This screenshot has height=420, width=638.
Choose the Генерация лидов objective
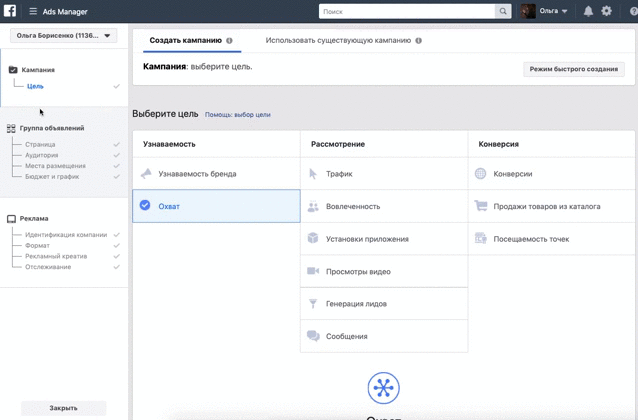[x=384, y=304]
